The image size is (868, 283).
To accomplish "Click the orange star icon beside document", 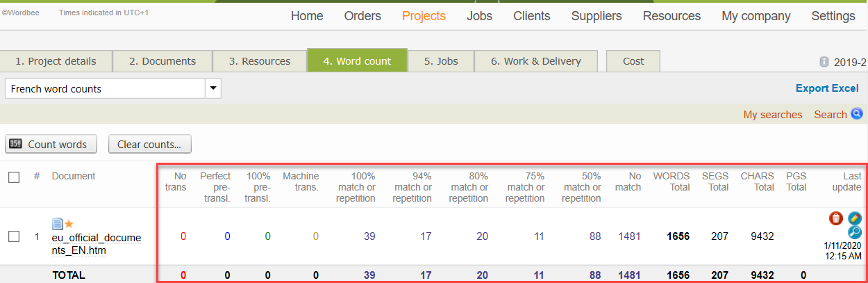I will (x=69, y=224).
